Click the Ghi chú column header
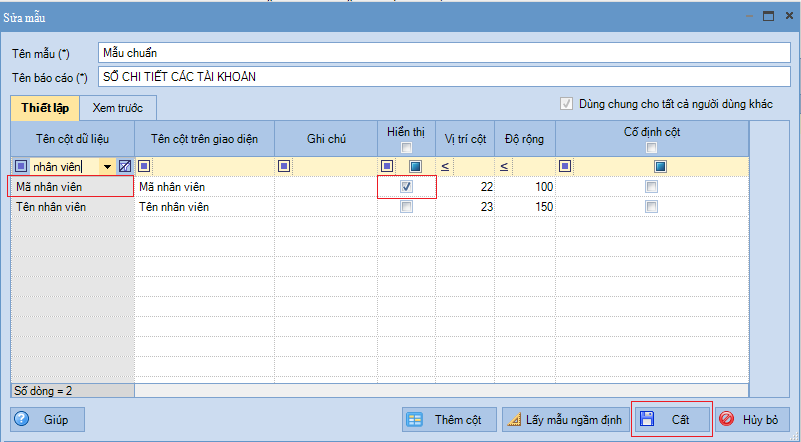The height and width of the screenshot is (442, 801). coord(326,138)
